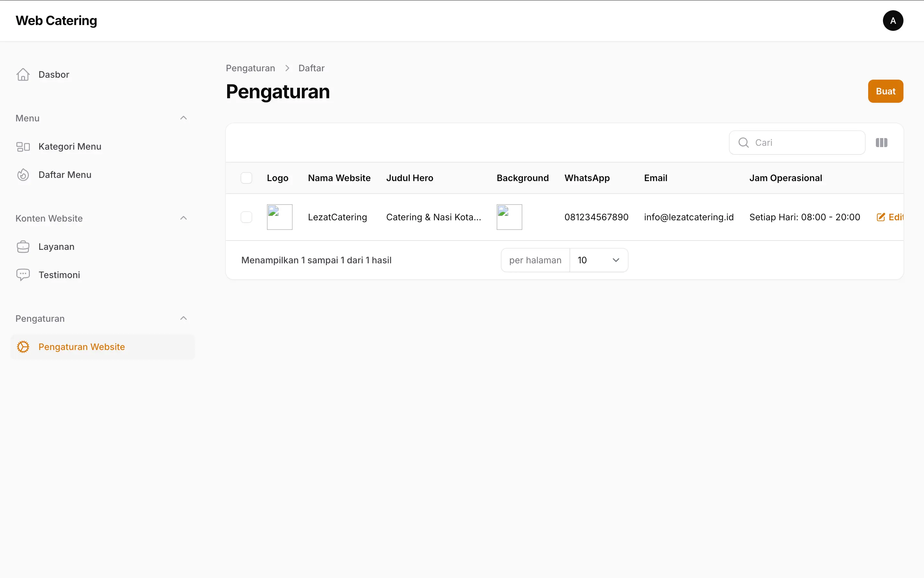Click the Web Catering brand title
The width and height of the screenshot is (924, 578).
pos(56,21)
